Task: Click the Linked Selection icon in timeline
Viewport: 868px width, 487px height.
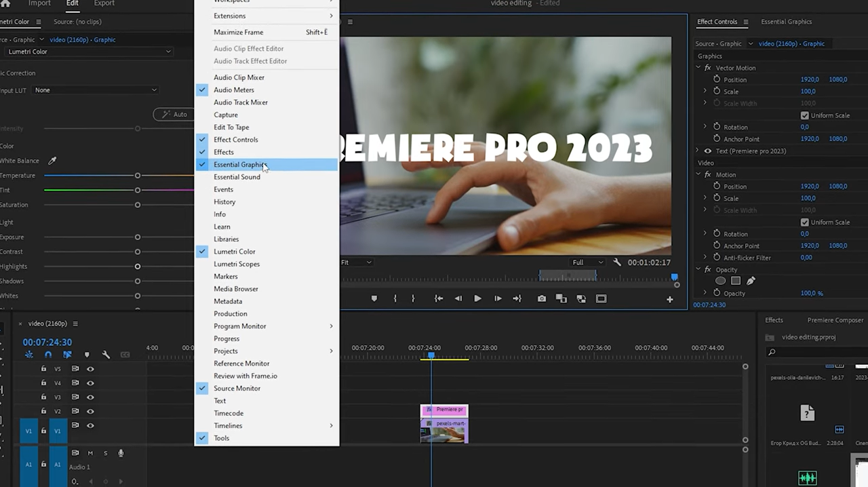Action: click(x=67, y=355)
